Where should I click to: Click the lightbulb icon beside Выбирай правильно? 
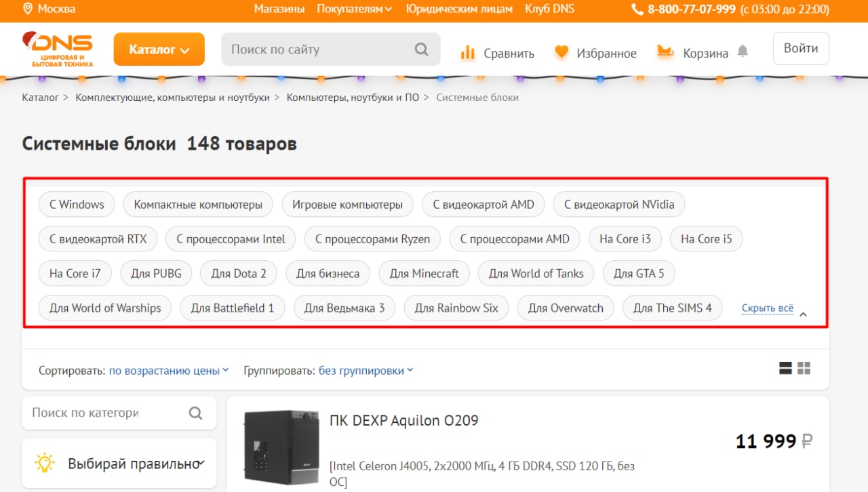[45, 463]
